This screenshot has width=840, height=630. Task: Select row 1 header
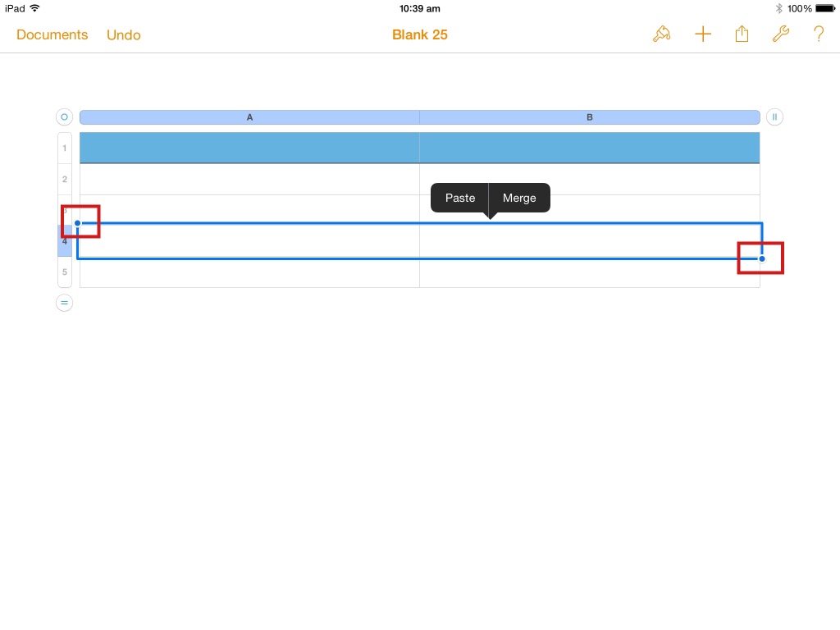coord(64,148)
